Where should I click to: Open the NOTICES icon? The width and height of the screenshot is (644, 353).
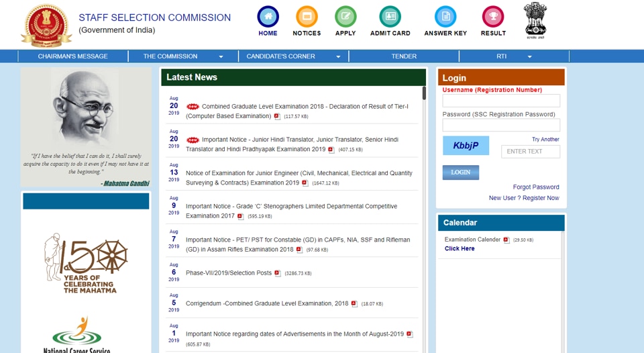(x=307, y=17)
